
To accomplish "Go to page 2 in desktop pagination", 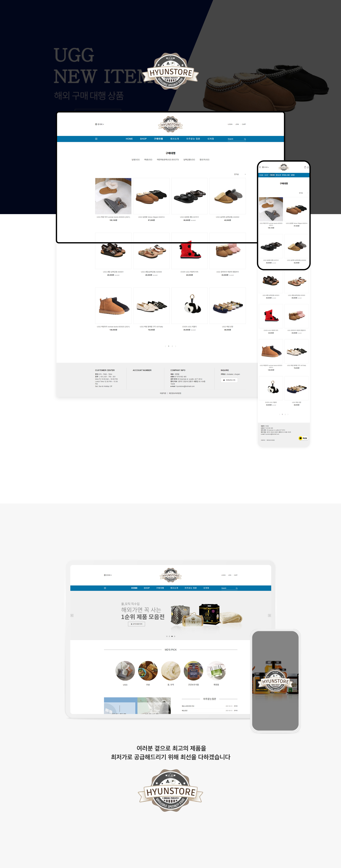I will click(172, 346).
